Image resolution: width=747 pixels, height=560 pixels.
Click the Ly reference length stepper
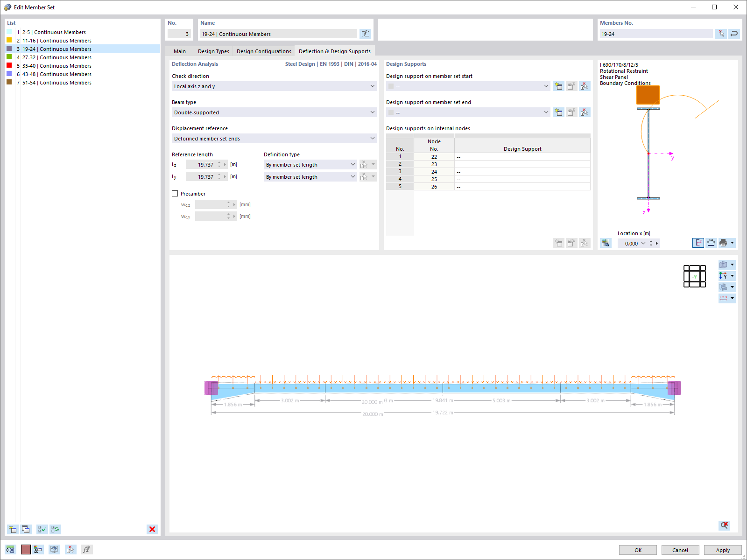click(219, 177)
